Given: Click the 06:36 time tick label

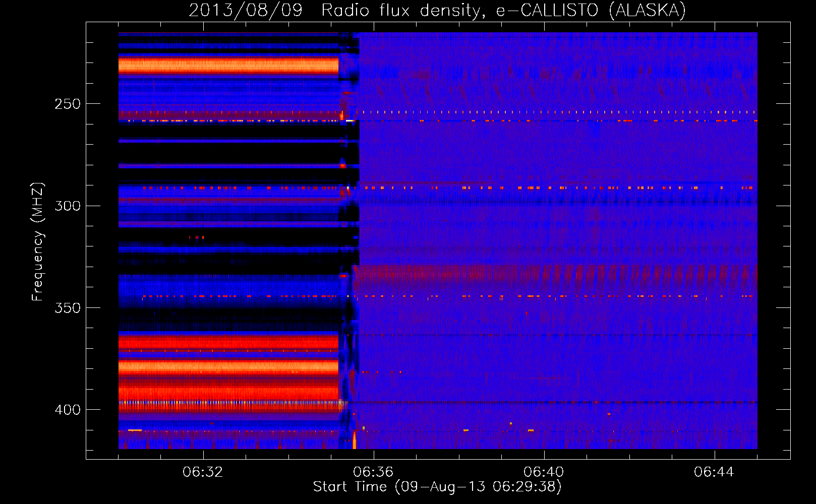Looking at the screenshot, I should coord(373,472).
